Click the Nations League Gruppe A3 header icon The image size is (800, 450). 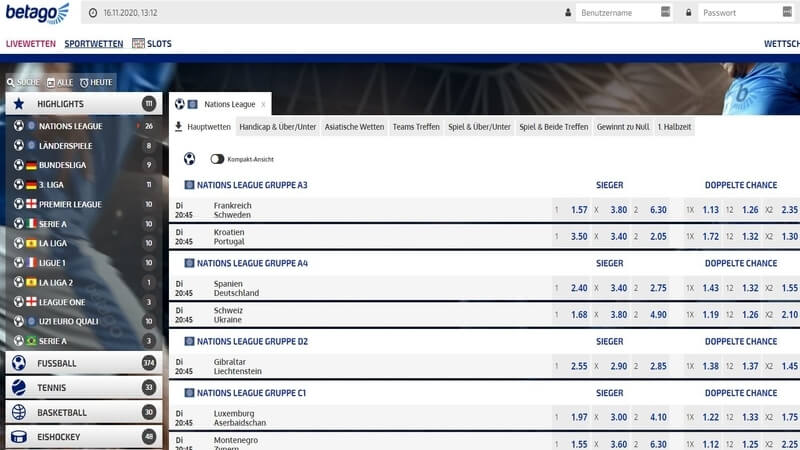coord(189,185)
